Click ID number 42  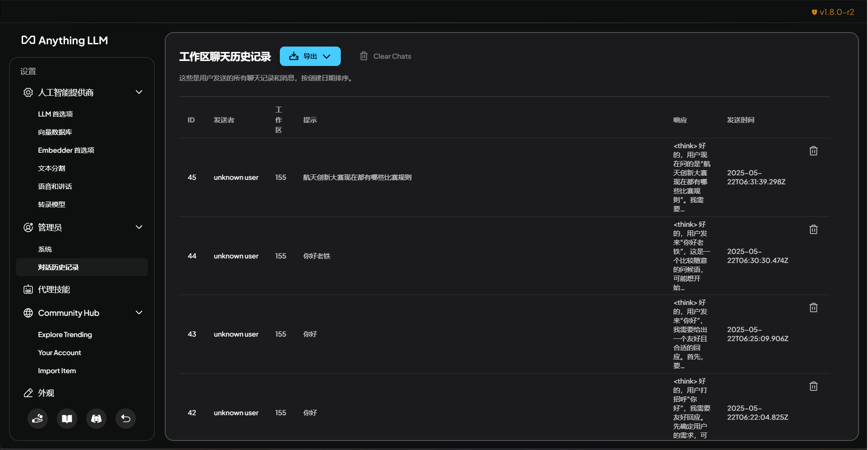click(192, 413)
